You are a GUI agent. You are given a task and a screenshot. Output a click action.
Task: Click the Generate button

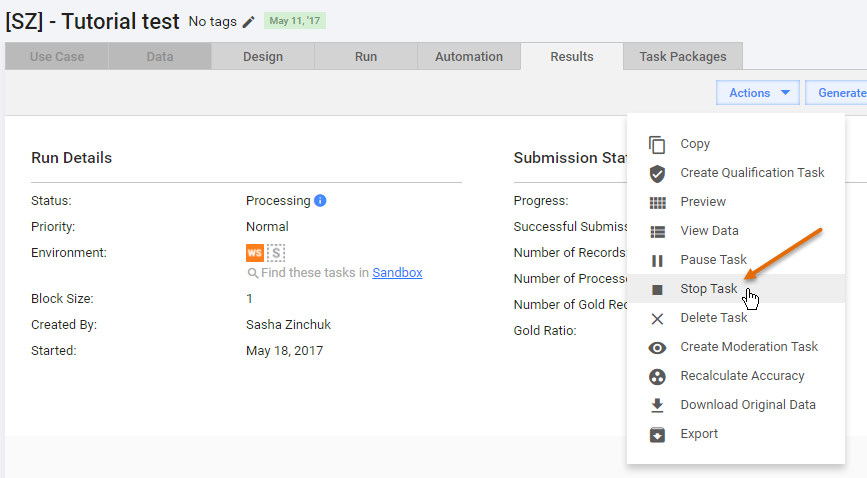[x=836, y=92]
